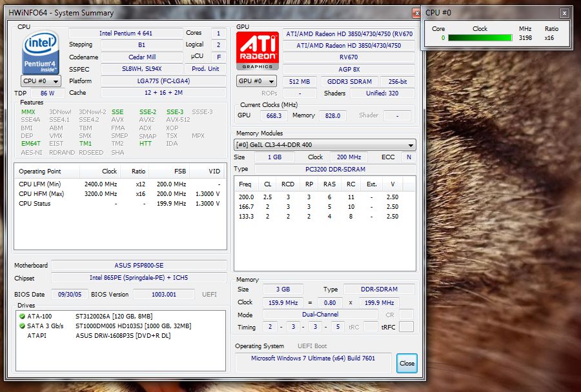Open the CPU #0 selector dropdown
The height and width of the screenshot is (392, 581).
[41, 81]
